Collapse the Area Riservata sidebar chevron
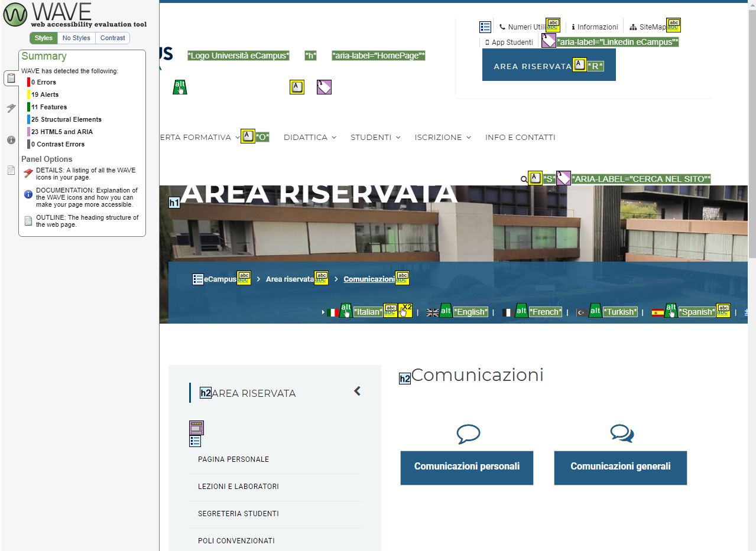Viewport: 756px width, 551px height. (x=357, y=391)
